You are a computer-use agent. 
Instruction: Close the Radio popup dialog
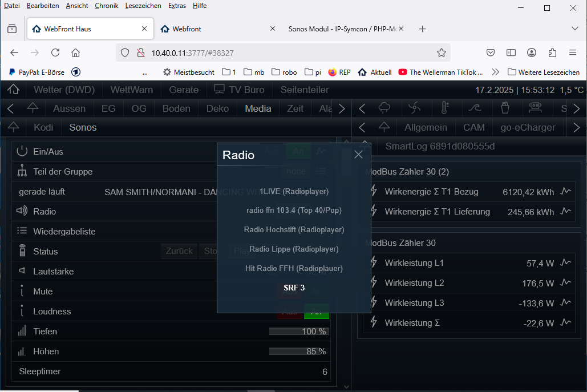358,154
